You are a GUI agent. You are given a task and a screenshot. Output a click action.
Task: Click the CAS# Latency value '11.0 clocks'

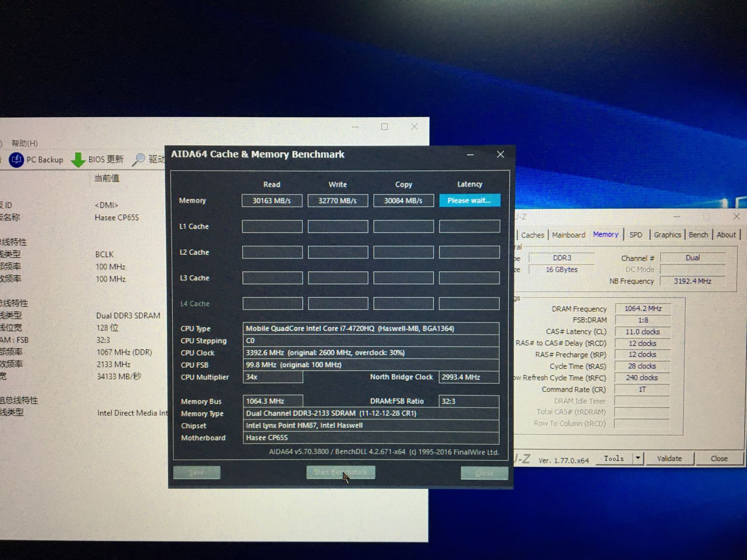pos(643,332)
